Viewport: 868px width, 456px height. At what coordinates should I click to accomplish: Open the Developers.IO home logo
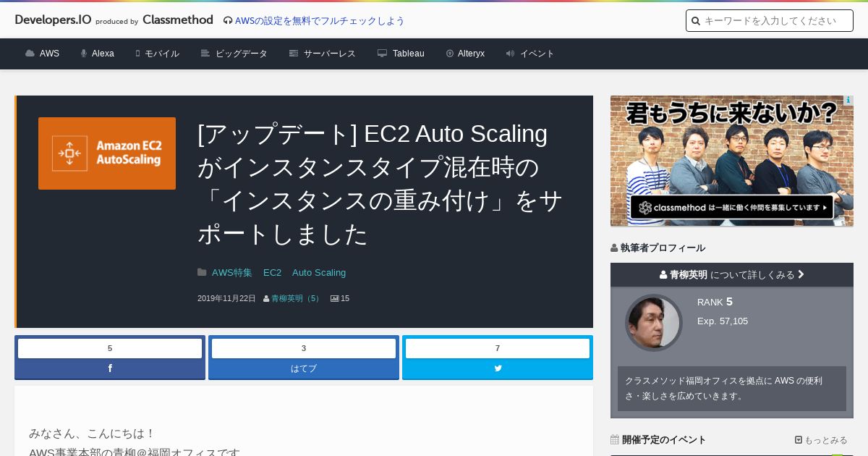tap(53, 20)
